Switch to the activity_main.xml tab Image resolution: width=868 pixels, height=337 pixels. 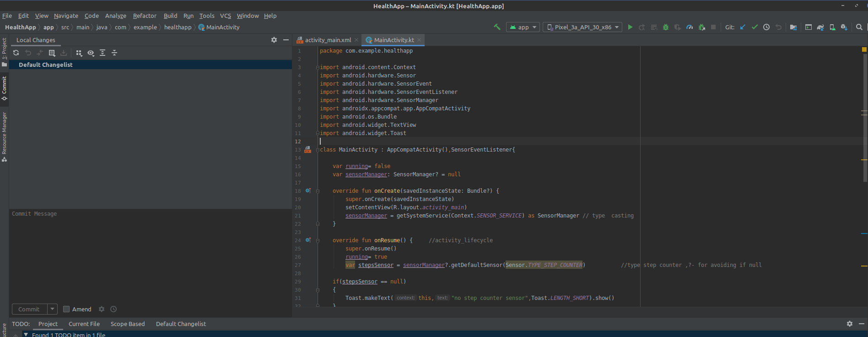coord(328,40)
